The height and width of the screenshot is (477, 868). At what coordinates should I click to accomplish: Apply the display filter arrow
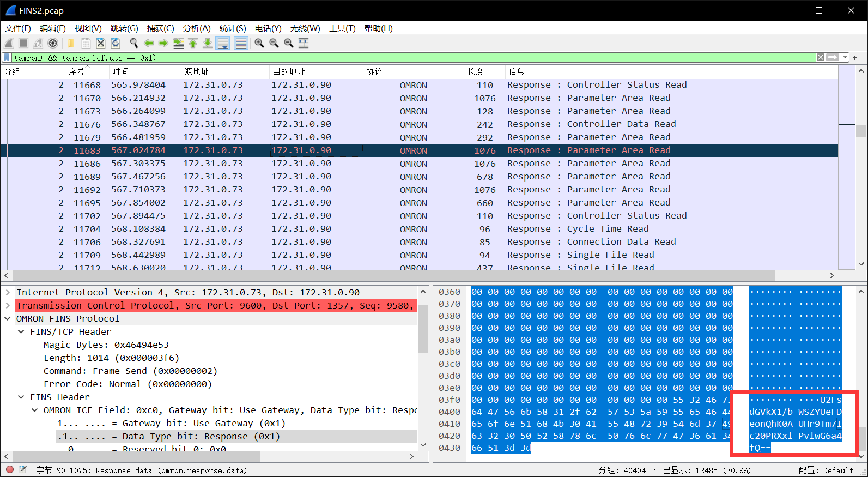pyautogui.click(x=833, y=57)
